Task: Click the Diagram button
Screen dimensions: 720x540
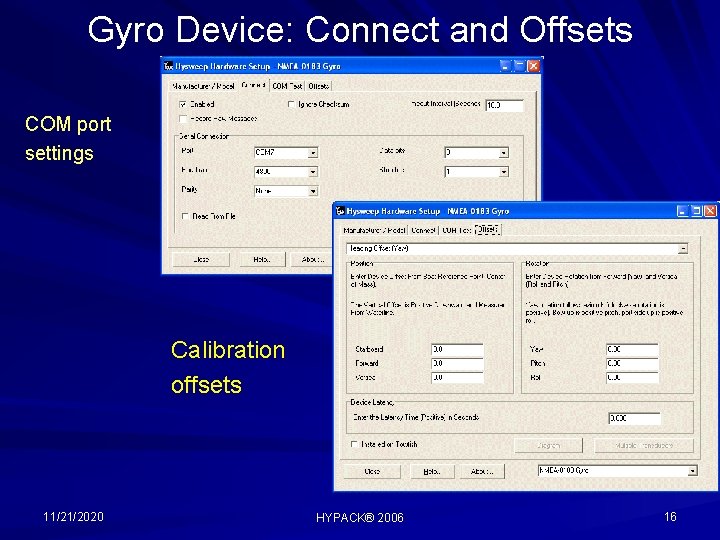Action: pos(548,445)
